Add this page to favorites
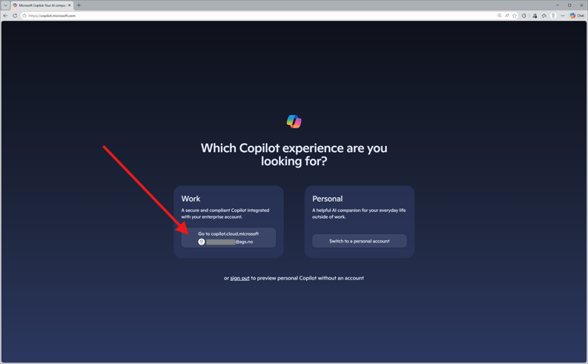Image resolution: width=588 pixels, height=364 pixels. [515, 16]
